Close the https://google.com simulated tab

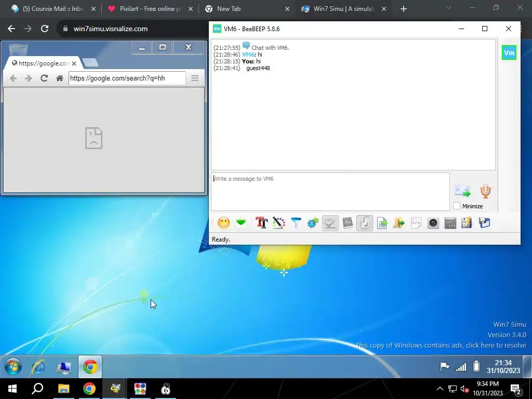(74, 63)
